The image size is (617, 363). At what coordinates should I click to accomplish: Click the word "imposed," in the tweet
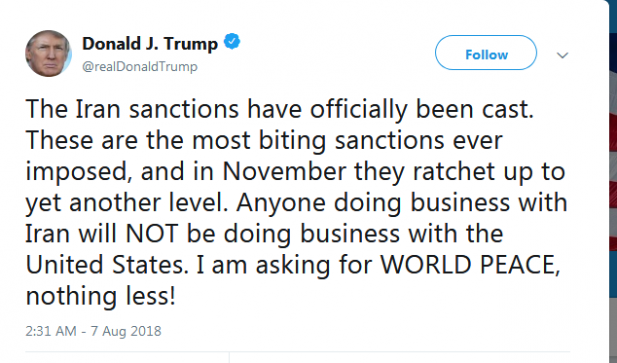coord(79,172)
